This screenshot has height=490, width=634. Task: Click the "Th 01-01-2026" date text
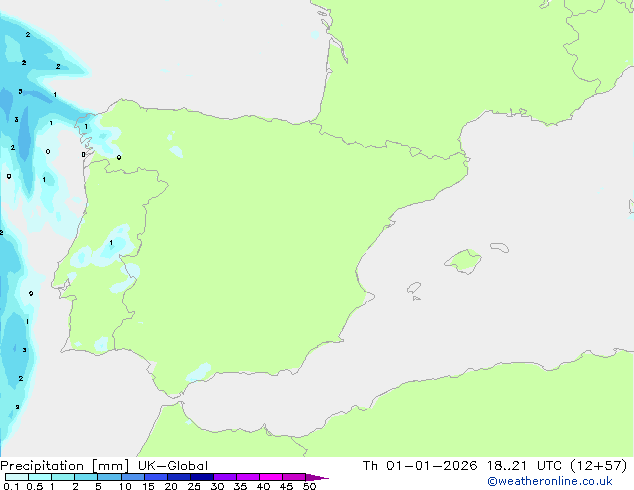point(420,466)
